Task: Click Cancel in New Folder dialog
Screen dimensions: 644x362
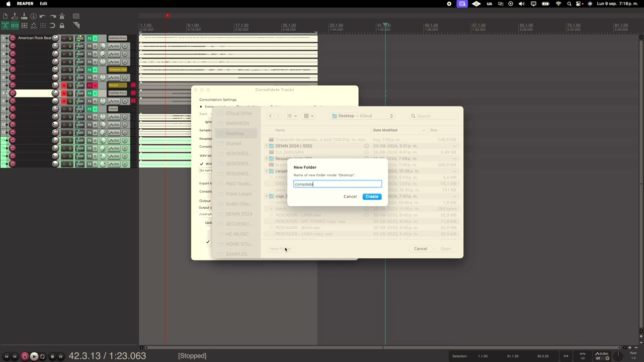Action: point(350,197)
